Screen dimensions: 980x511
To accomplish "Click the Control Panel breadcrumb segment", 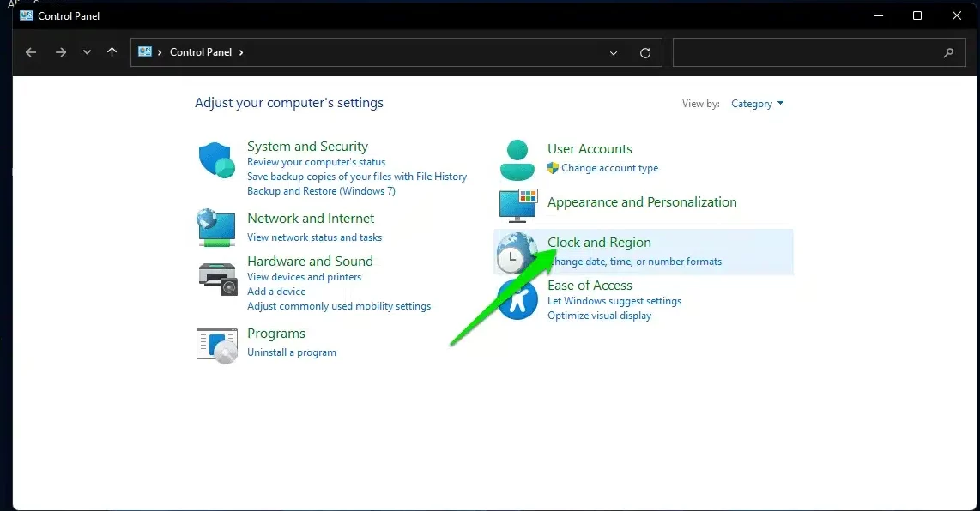I will click(201, 52).
